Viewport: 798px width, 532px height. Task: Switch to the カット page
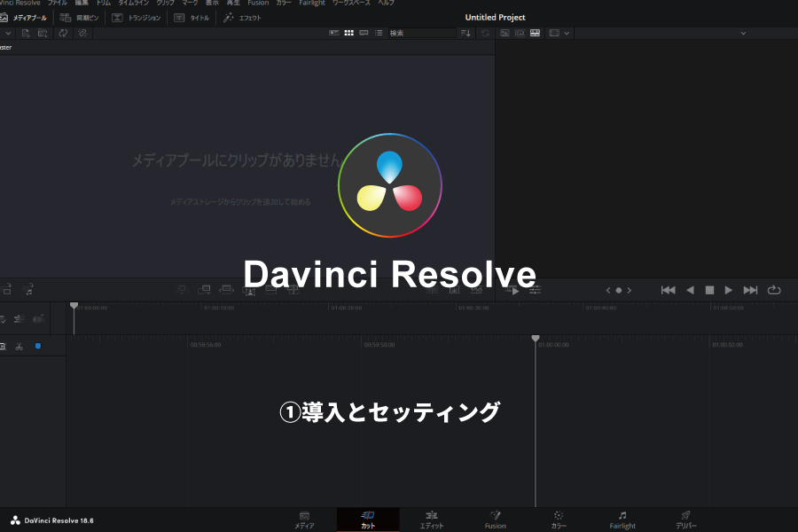point(368,520)
